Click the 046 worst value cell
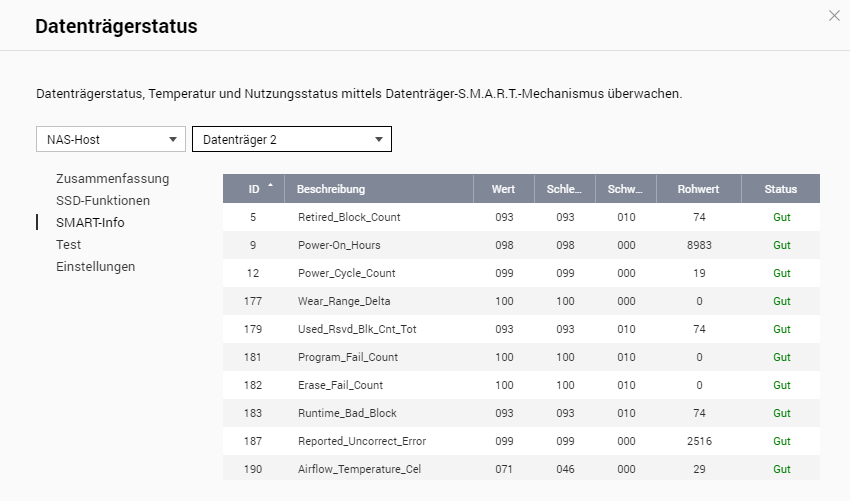This screenshot has height=501, width=850. (x=565, y=469)
